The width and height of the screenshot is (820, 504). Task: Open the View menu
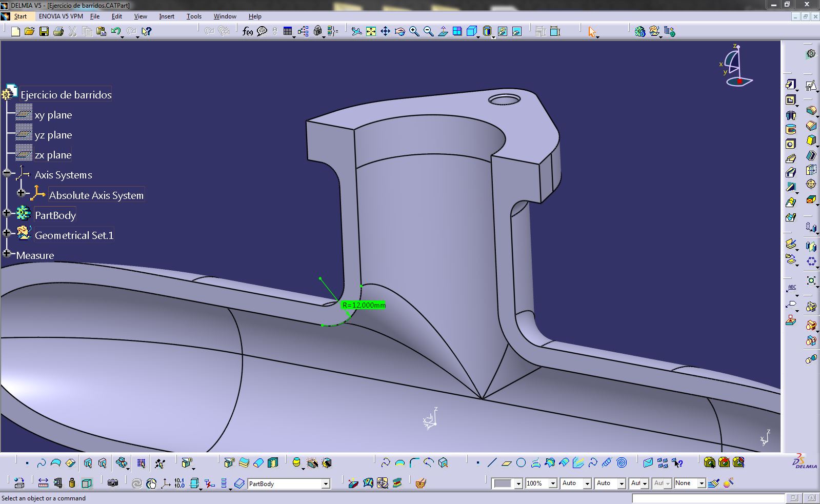(x=141, y=16)
